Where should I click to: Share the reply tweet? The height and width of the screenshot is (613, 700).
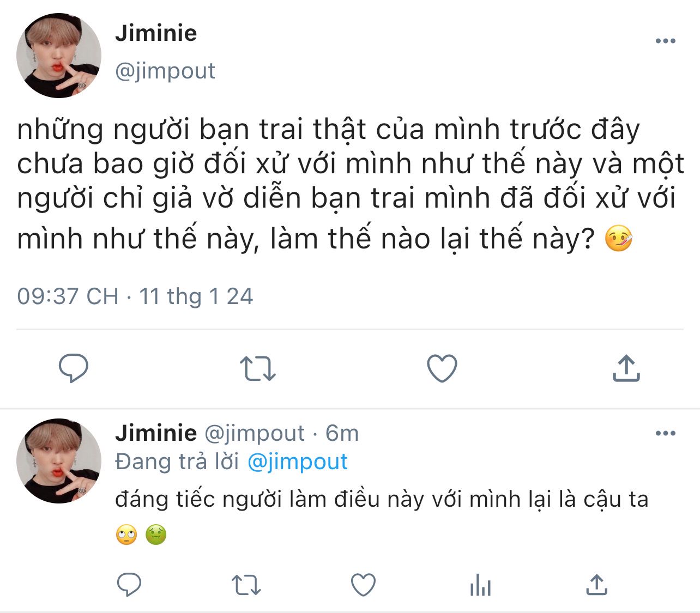596,585
